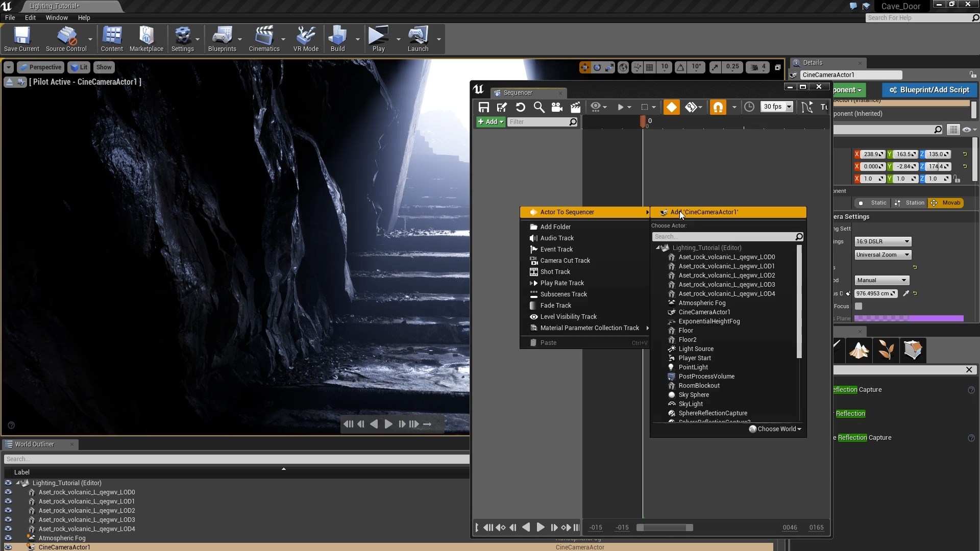Click Add 'CineCameraActor1' option
The image size is (980, 551).
point(704,212)
